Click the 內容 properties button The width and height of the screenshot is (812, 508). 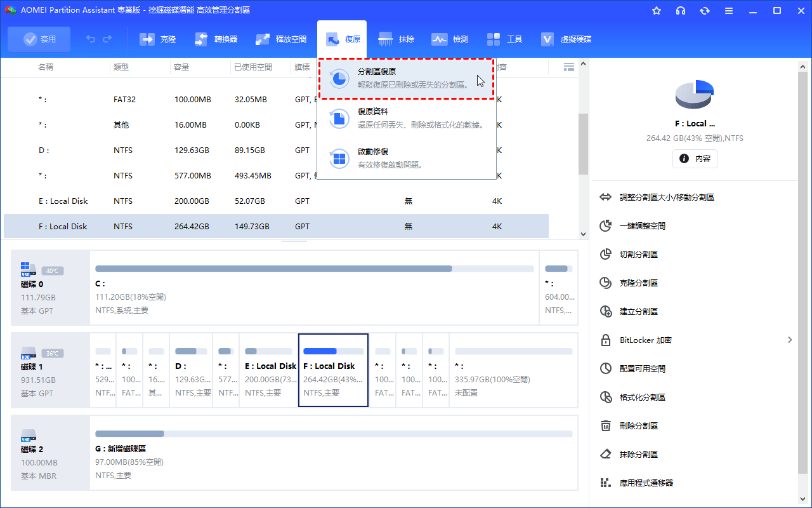(695, 159)
